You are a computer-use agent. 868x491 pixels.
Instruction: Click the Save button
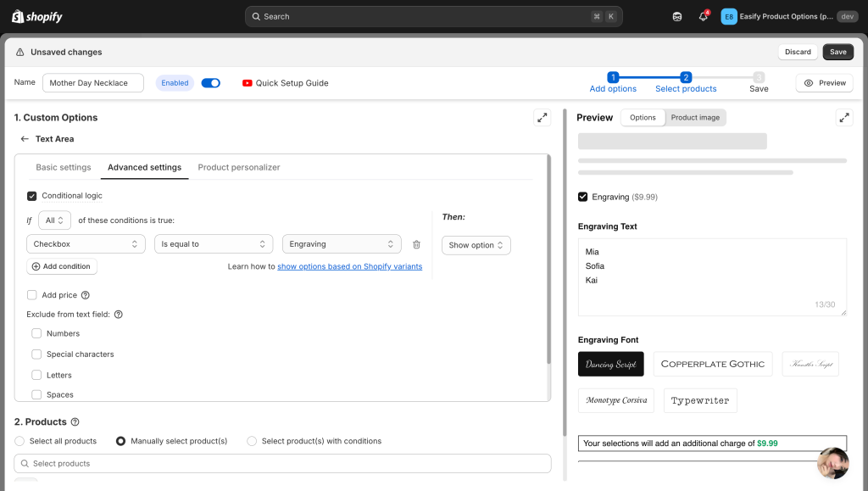pyautogui.click(x=837, y=52)
